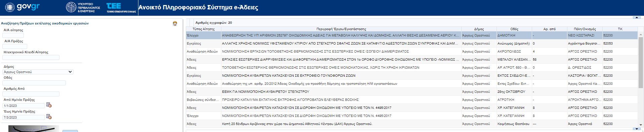Open calendar picker for Από Ημ/νία Πράξης
This screenshot has width=644, height=132.
49,105
